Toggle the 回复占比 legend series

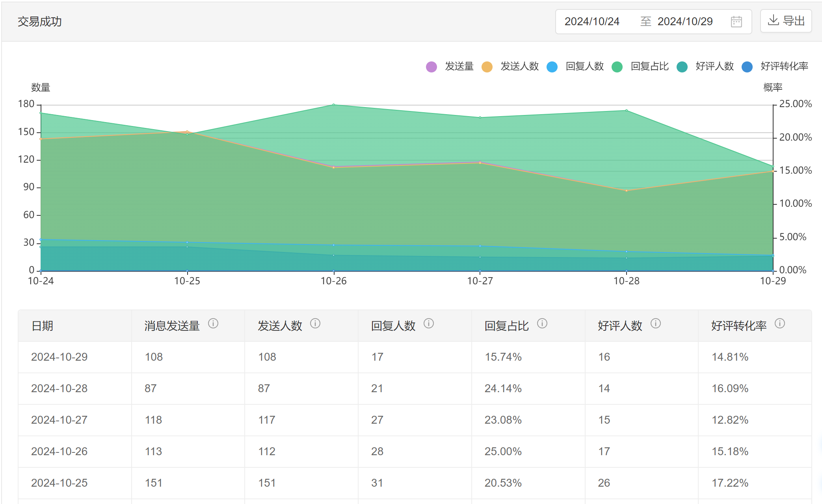coord(640,67)
